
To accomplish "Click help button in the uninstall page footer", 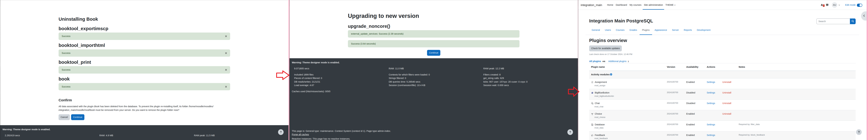I will coord(281,132).
